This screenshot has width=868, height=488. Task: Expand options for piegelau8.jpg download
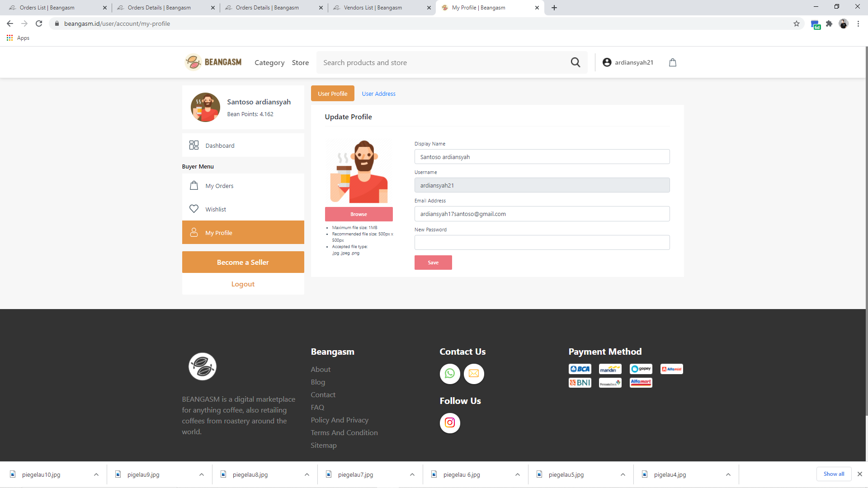click(307, 474)
